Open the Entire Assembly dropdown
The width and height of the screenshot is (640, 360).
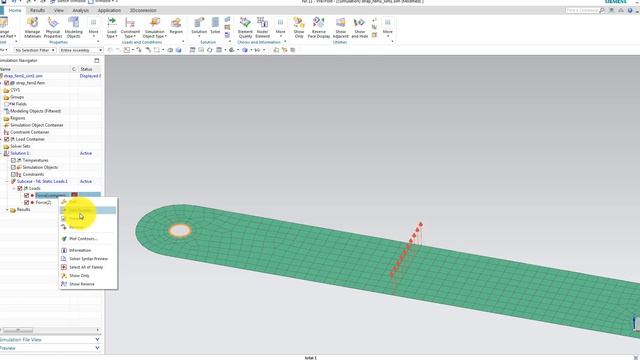(x=81, y=50)
